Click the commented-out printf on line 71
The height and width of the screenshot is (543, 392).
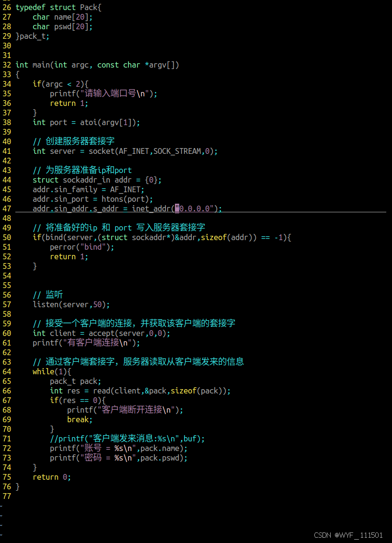click(127, 439)
